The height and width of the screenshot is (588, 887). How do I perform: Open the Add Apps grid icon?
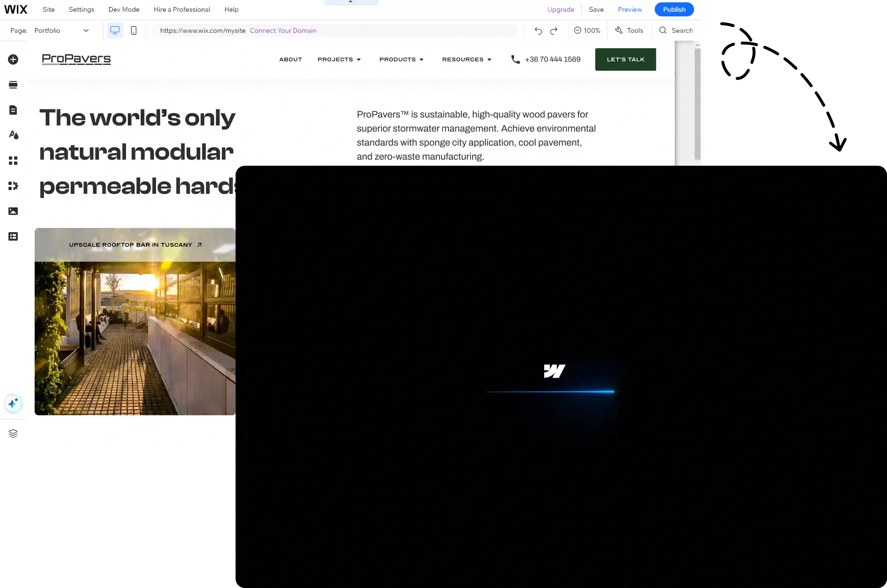[13, 161]
